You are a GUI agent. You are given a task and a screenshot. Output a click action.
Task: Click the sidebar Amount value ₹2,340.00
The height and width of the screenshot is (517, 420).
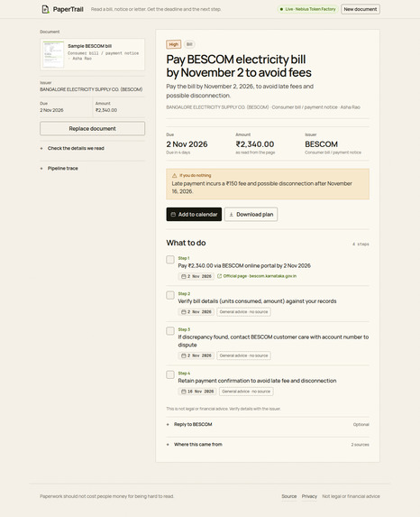click(x=106, y=110)
